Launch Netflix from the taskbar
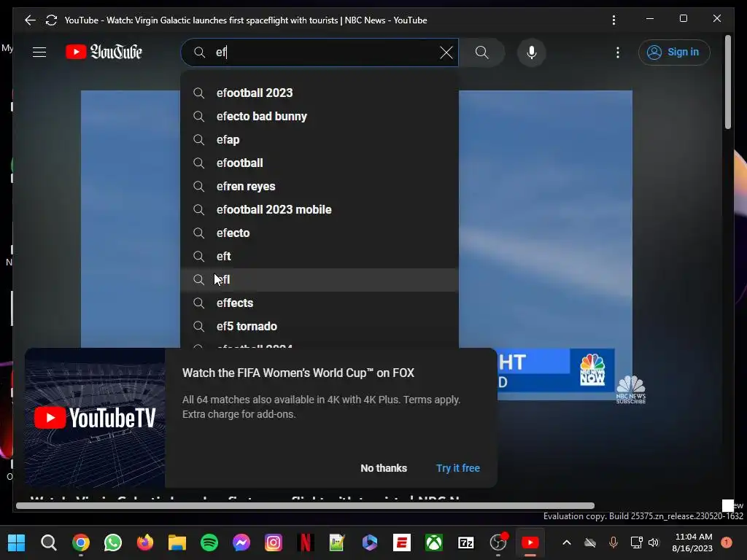 coord(306,542)
